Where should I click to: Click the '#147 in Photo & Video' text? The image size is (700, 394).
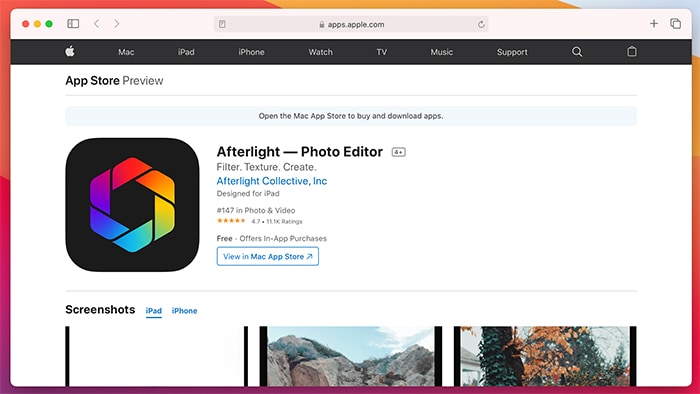256,210
